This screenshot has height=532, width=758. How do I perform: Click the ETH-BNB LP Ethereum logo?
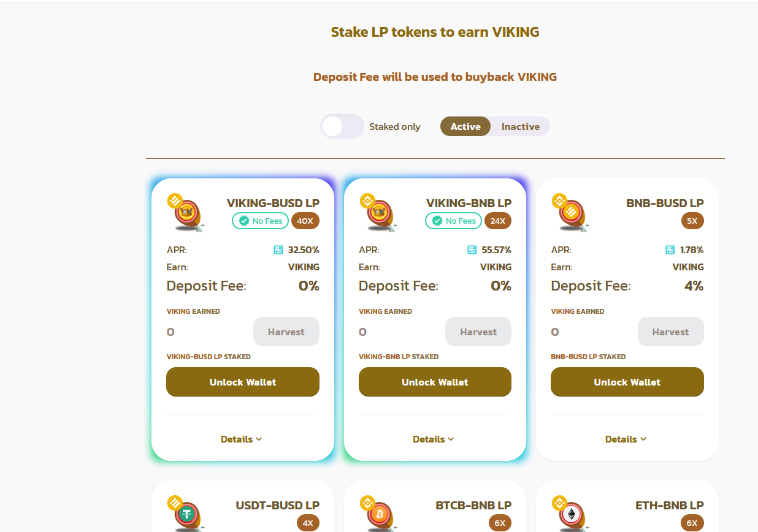(x=570, y=513)
